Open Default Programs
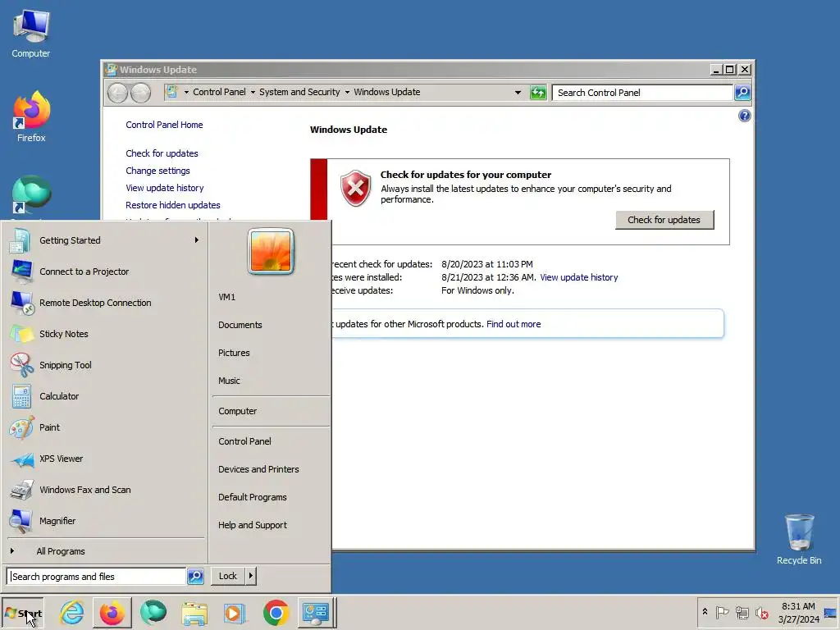 (x=253, y=496)
